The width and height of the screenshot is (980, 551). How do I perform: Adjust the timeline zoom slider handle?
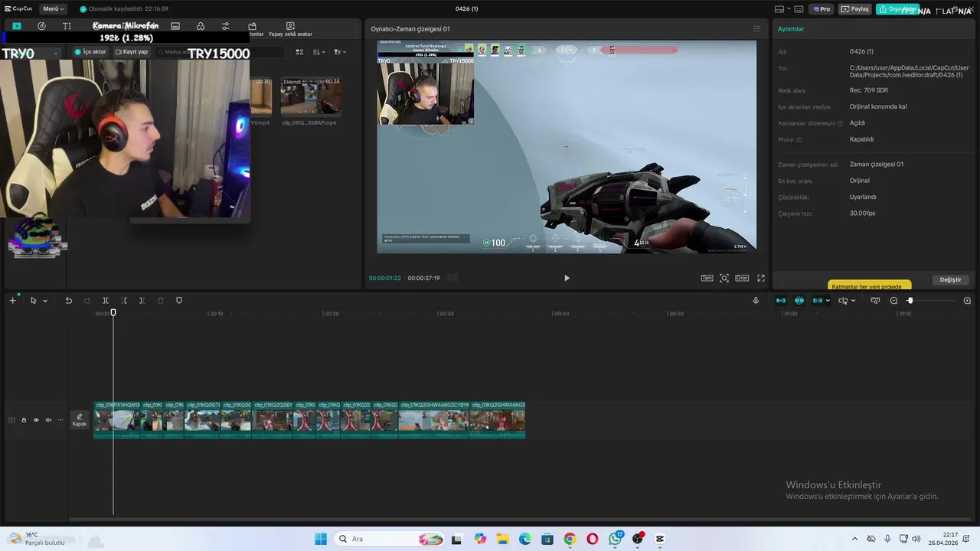pyautogui.click(x=910, y=301)
